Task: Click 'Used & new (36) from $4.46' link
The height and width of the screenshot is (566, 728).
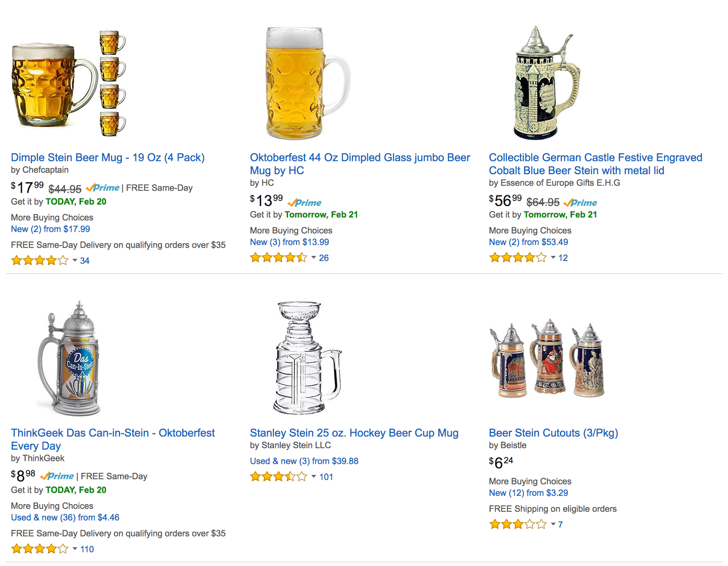Action: click(x=65, y=517)
